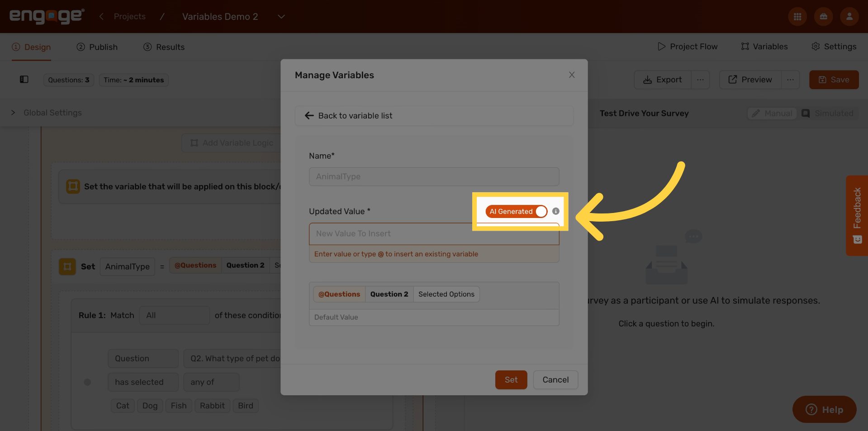The height and width of the screenshot is (431, 868).
Task: Open Project Flow
Action: 688,47
